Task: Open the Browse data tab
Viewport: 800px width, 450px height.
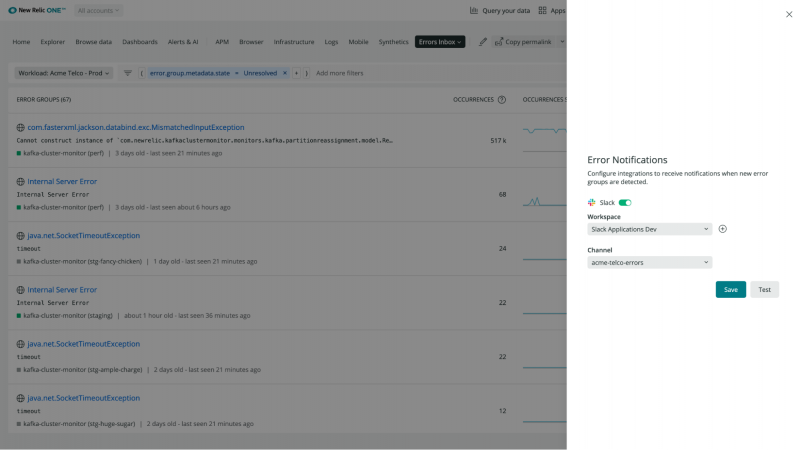Action: pos(93,42)
